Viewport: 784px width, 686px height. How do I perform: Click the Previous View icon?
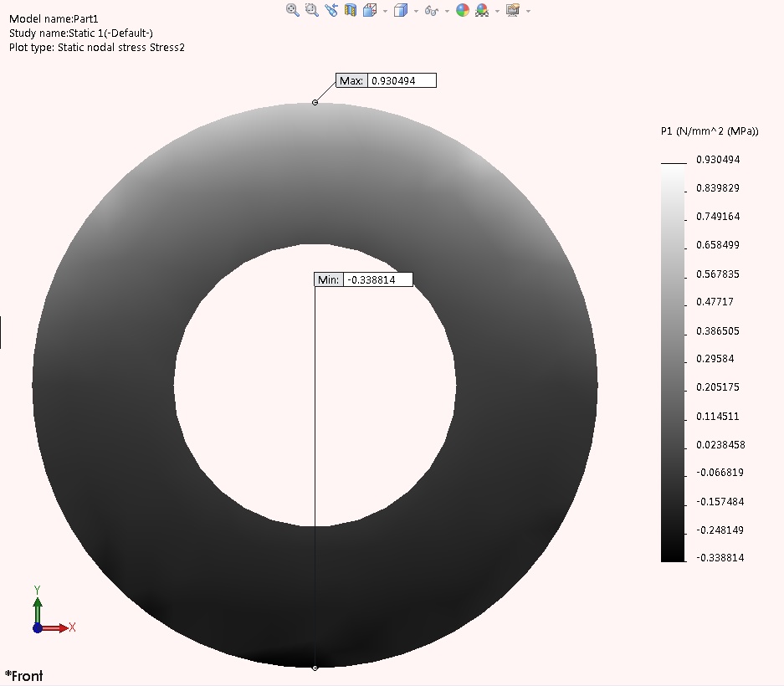click(x=331, y=10)
